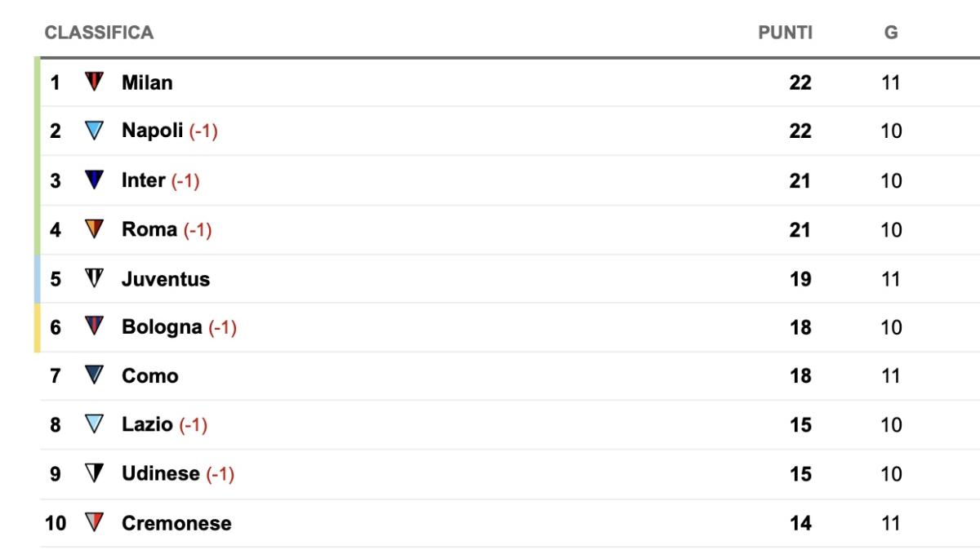Click the Milan team crest icon
The width and height of the screenshot is (980, 550).
click(95, 82)
